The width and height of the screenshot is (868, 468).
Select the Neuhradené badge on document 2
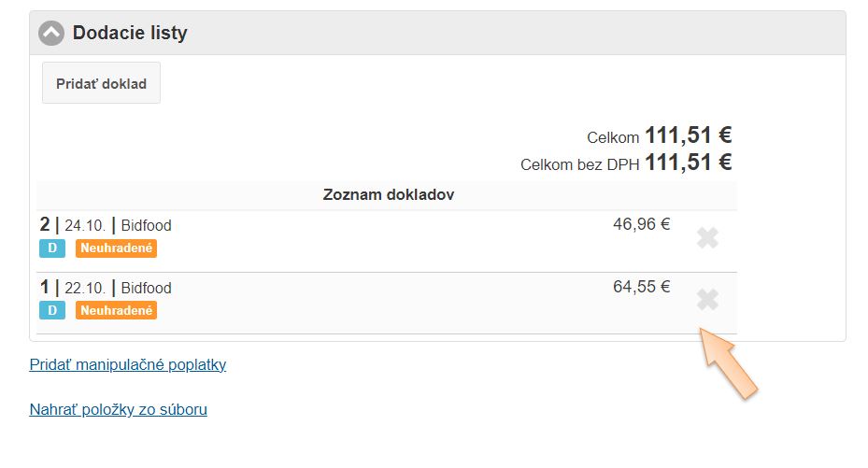(x=116, y=248)
